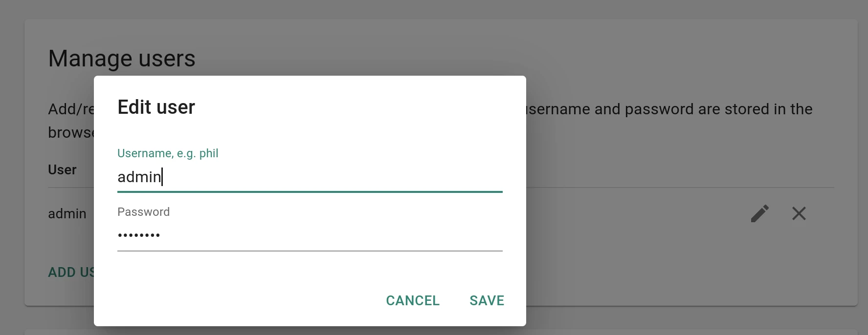Click the delete cross for the admin entry
868x335 pixels.
point(799,213)
